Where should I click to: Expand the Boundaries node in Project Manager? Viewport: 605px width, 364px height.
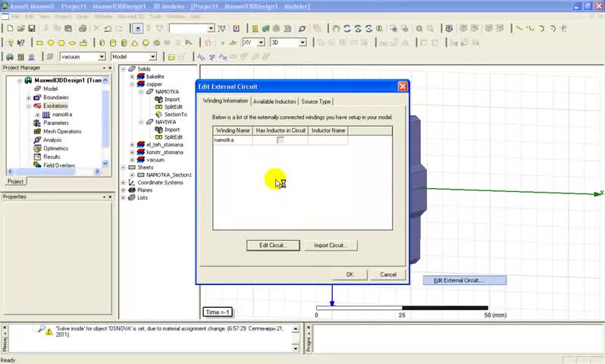(x=29, y=98)
